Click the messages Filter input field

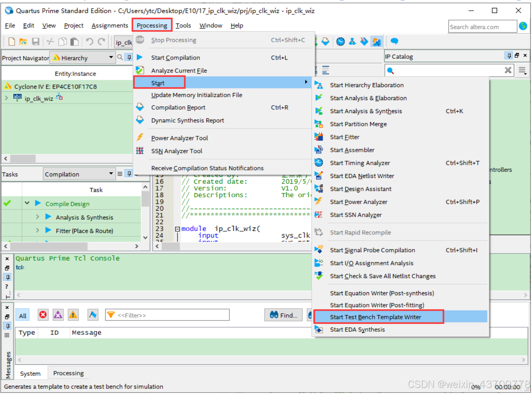pyautogui.click(x=167, y=315)
